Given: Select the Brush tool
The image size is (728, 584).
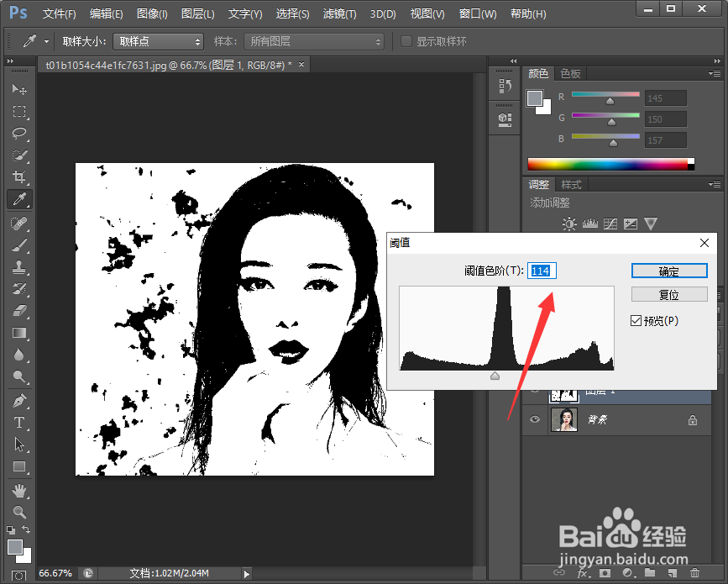Looking at the screenshot, I should pos(19,245).
